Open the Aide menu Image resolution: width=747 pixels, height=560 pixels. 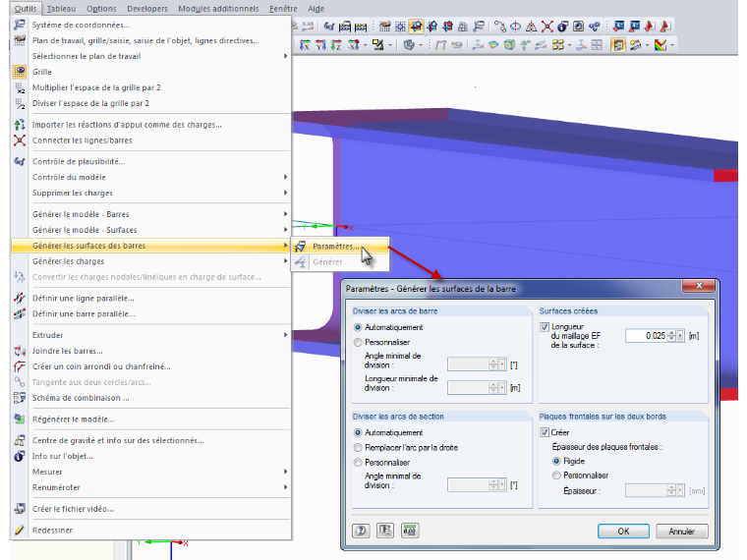(x=316, y=9)
